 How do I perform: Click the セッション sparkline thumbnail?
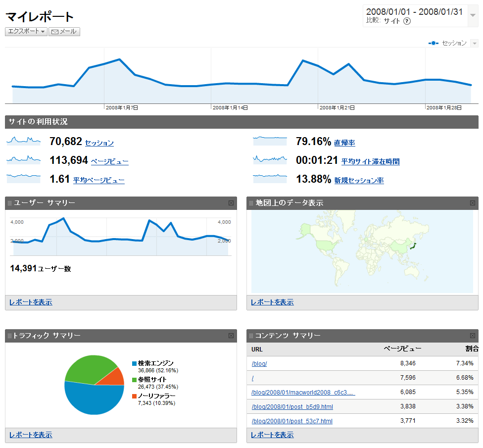(23, 141)
